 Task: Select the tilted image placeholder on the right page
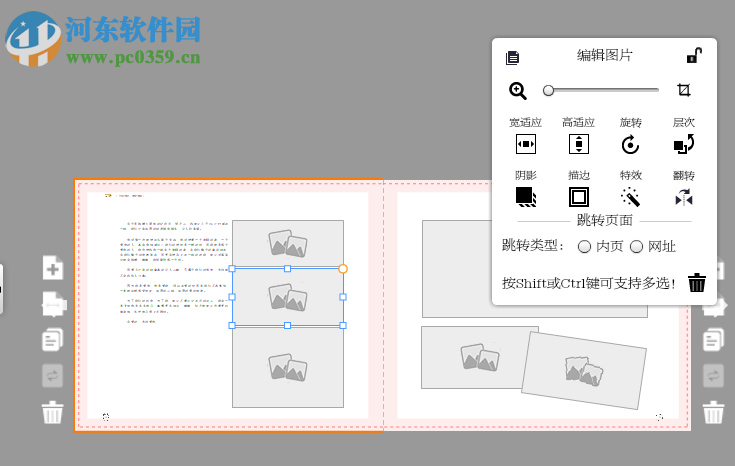[584, 370]
